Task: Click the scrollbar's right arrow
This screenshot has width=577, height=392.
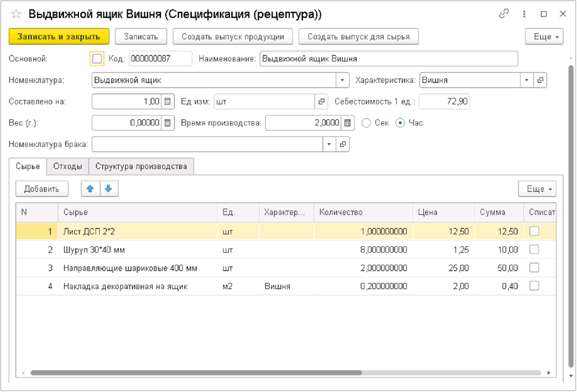Action: [x=549, y=372]
